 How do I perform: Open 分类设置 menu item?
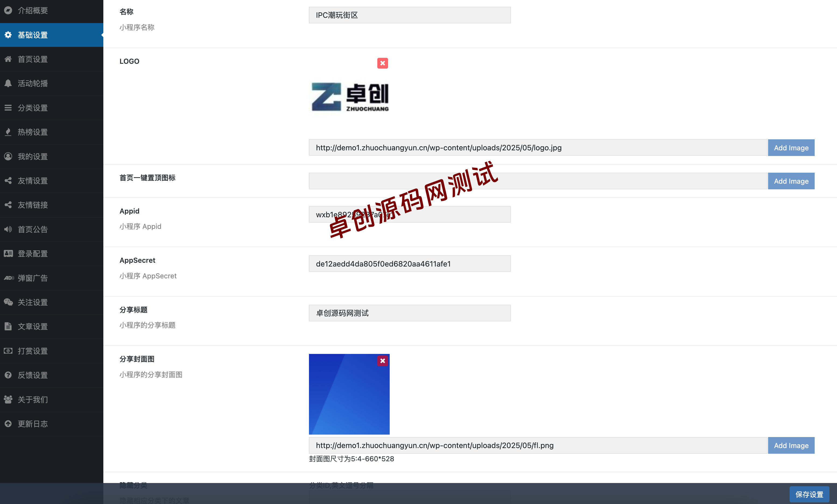pos(52,108)
